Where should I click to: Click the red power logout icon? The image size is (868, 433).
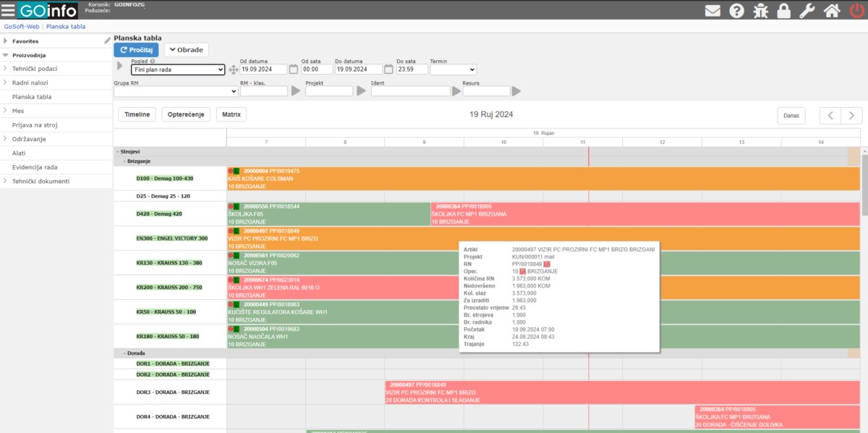click(x=856, y=11)
